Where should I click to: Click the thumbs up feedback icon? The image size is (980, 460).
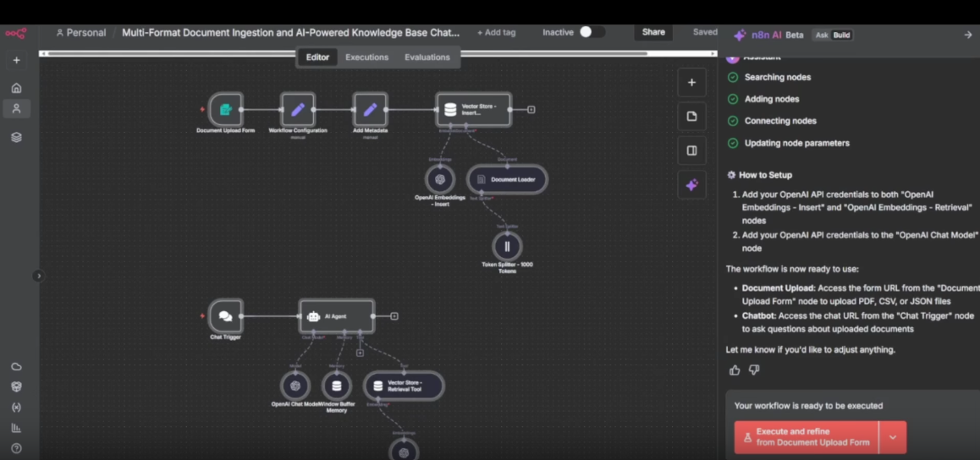pos(735,370)
